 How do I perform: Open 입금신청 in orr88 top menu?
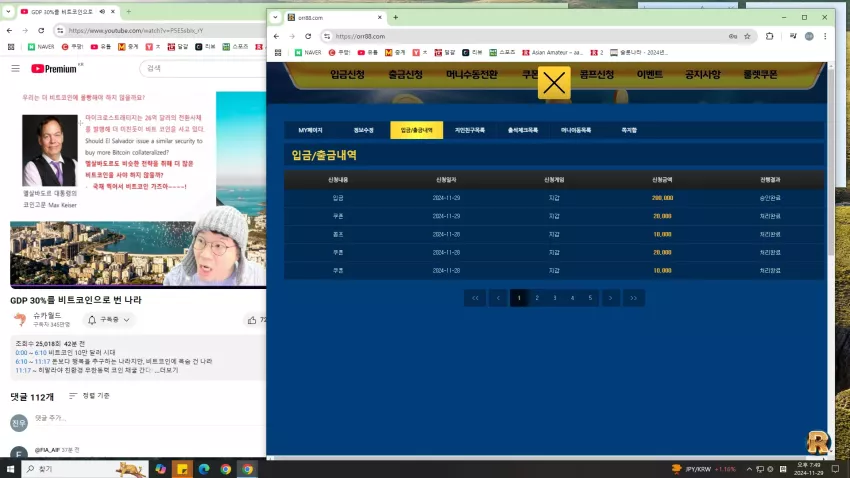[347, 74]
